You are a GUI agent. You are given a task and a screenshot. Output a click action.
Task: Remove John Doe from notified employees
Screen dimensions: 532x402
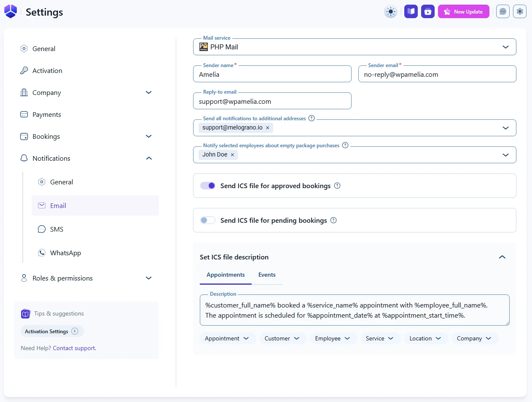[x=232, y=155]
